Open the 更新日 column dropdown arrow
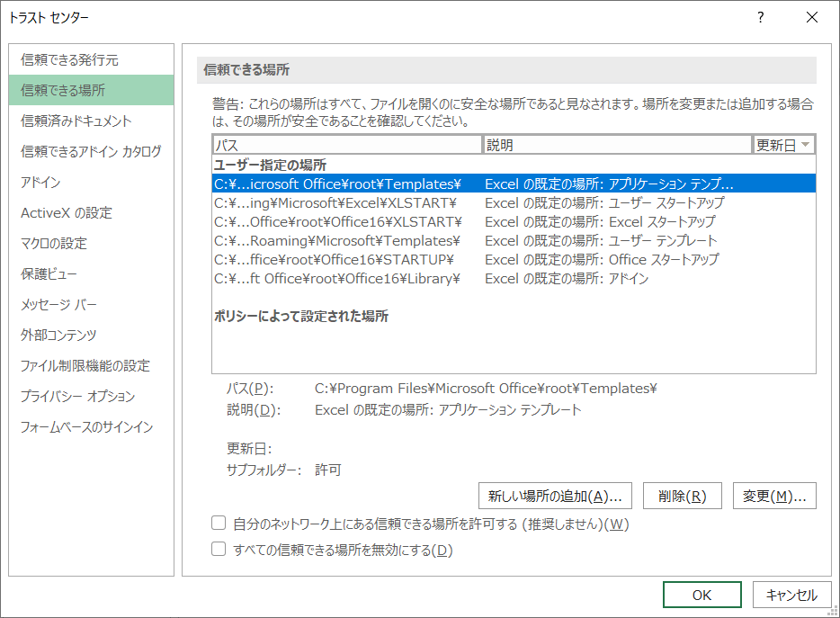Viewport: 840px width, 618px height. 805,145
